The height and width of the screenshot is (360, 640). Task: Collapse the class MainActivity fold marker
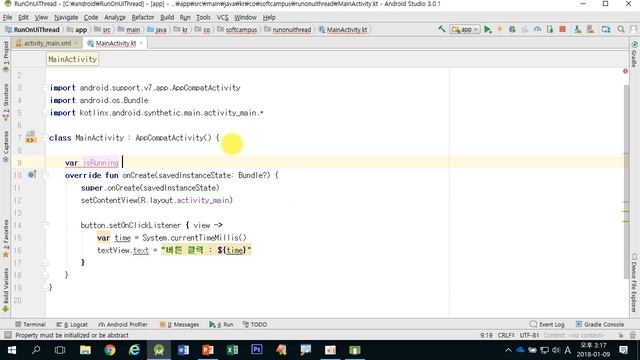click(x=45, y=138)
